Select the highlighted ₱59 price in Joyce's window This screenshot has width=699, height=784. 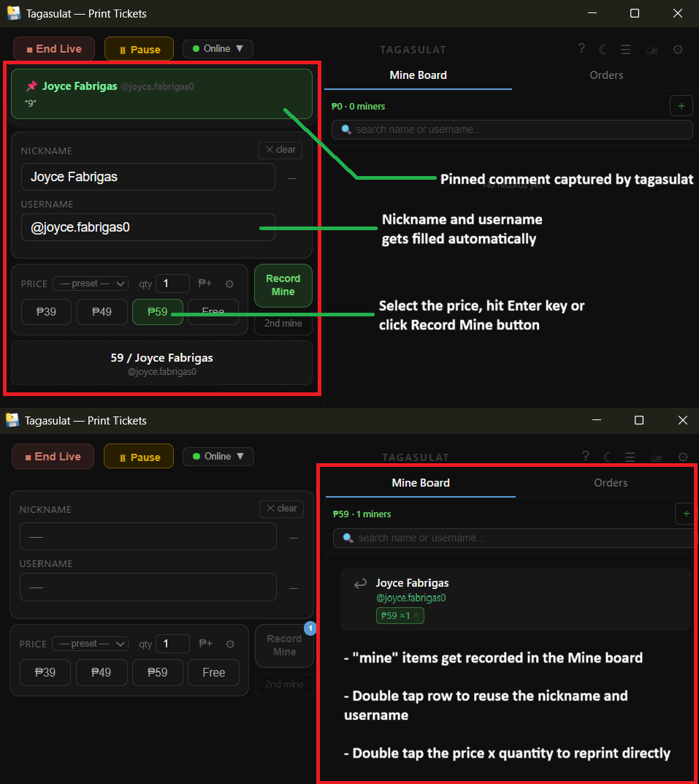point(158,311)
